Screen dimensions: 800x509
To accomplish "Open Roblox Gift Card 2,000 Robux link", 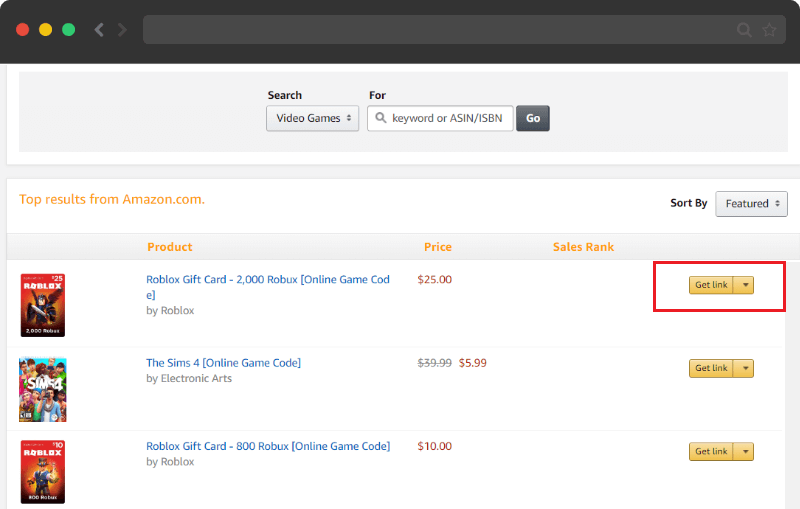I will click(x=268, y=287).
